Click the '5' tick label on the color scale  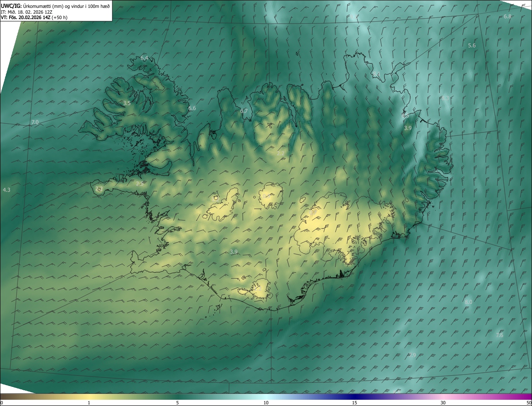click(177, 403)
